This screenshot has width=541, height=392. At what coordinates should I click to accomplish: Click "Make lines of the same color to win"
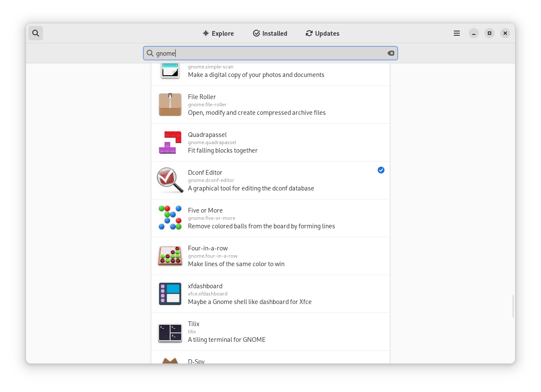(x=236, y=264)
